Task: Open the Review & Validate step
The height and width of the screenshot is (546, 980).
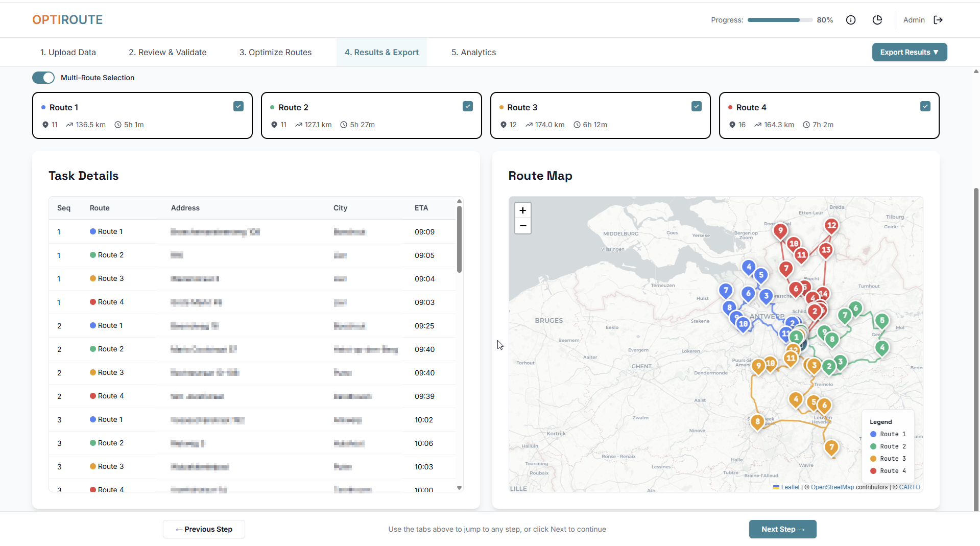Action: pyautogui.click(x=168, y=52)
